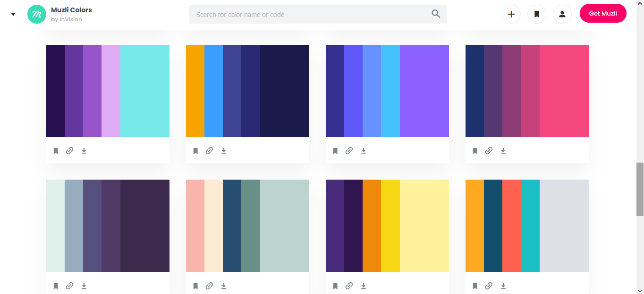Image resolution: width=644 pixels, height=294 pixels.
Task: Click the scroll down arrow on scrollbar
Action: (x=640, y=290)
